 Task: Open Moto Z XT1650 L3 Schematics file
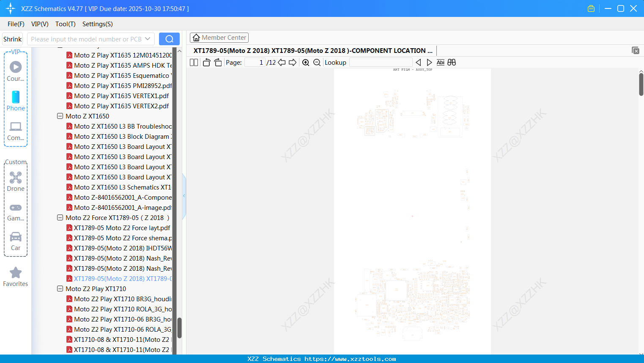click(x=119, y=187)
